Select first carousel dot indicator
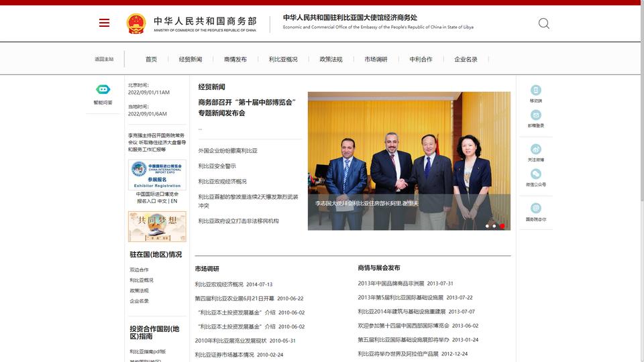644x362 pixels. click(487, 226)
